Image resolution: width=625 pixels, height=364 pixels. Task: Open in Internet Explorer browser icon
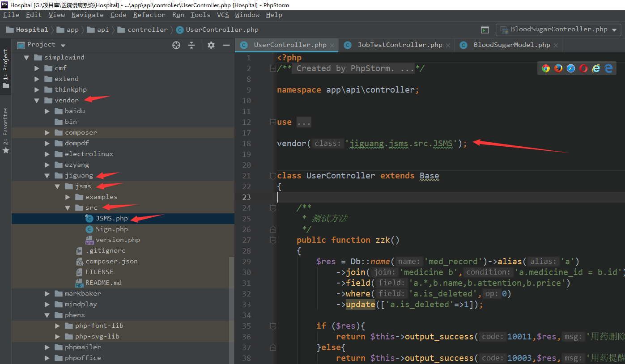pos(596,68)
